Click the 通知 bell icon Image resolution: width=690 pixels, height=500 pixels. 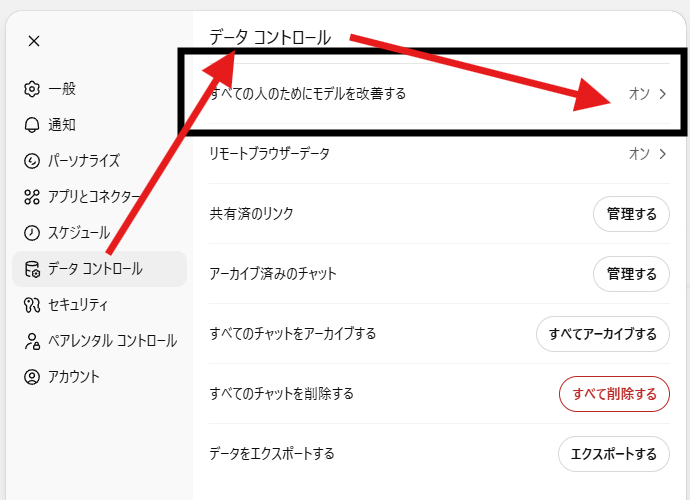click(32, 125)
